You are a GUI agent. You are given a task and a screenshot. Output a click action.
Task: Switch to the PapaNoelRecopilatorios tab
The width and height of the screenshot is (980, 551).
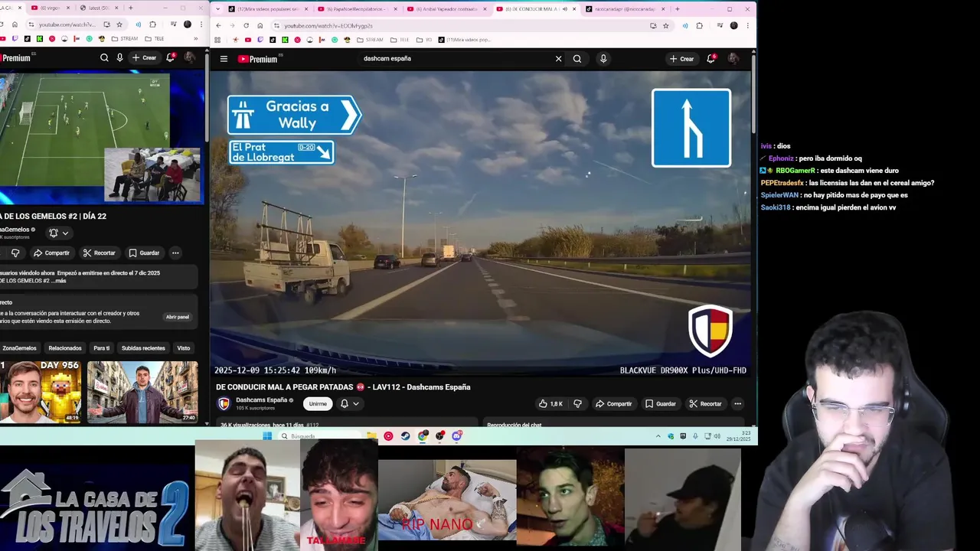coord(358,9)
